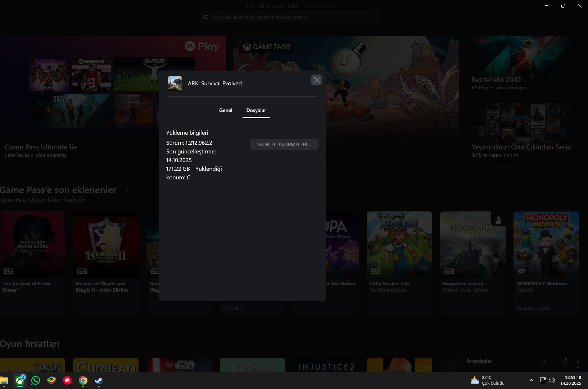Collapse the Arkadaşlar panel chevron
Screen dimensions: 588x389
click(x=544, y=362)
